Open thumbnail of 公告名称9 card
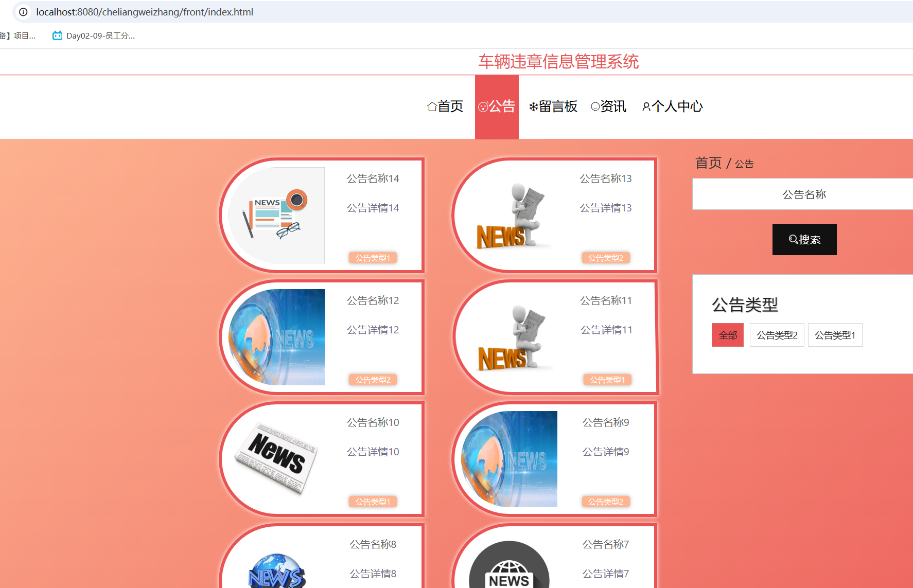This screenshot has width=913, height=588. point(510,459)
